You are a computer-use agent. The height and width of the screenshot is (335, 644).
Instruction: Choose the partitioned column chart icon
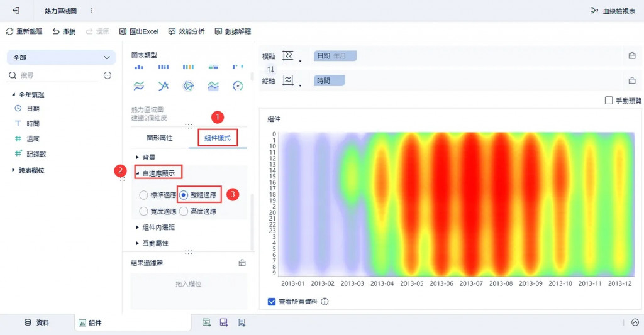tap(139, 67)
